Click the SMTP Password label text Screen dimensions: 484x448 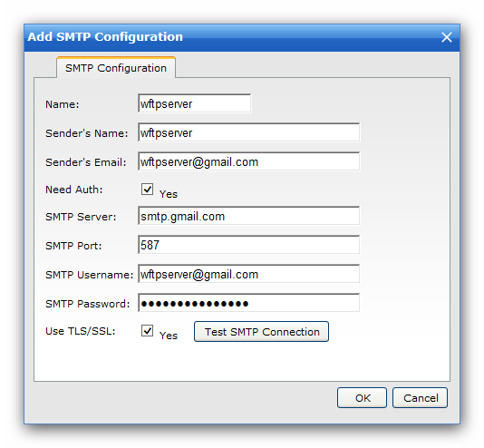[x=88, y=304]
